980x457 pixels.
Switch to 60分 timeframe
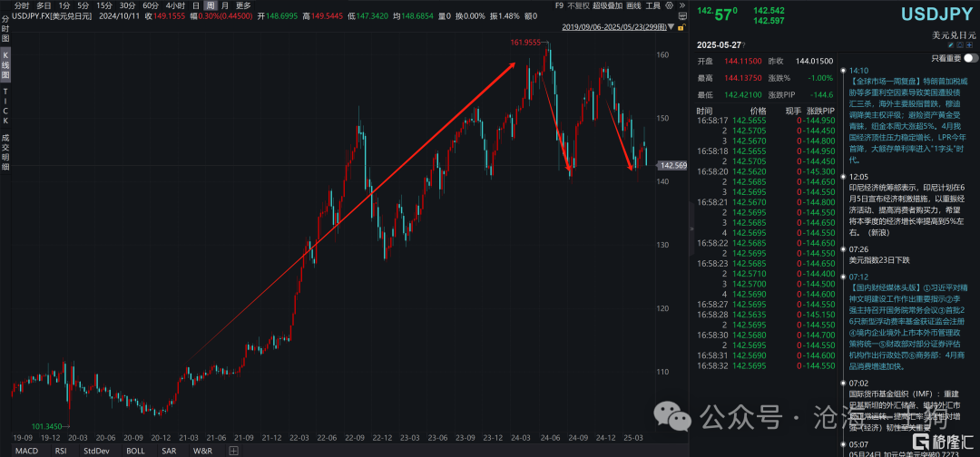coord(151,5)
